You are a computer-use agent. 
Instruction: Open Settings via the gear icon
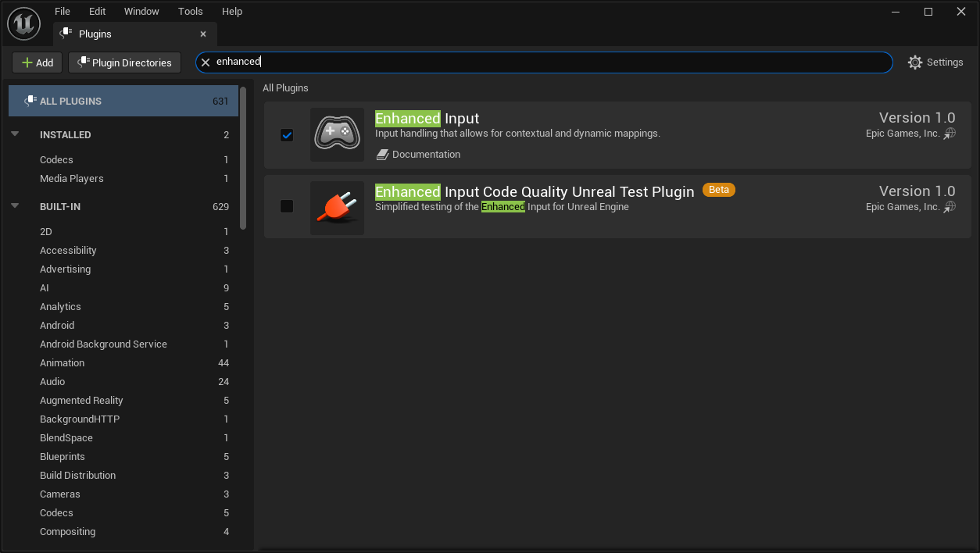point(915,62)
